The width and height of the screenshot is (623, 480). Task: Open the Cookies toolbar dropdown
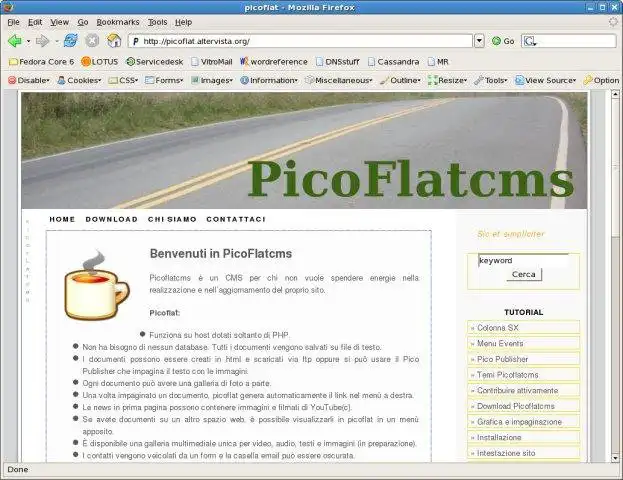[x=79, y=80]
